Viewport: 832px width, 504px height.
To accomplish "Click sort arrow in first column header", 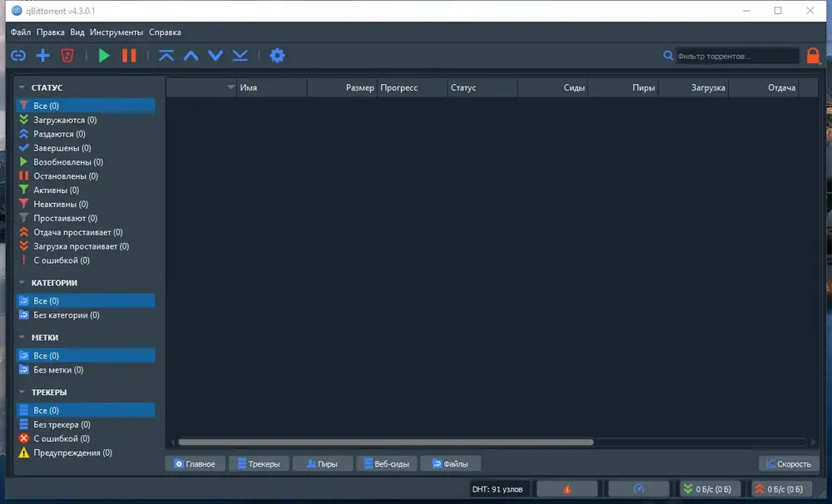I will click(230, 87).
